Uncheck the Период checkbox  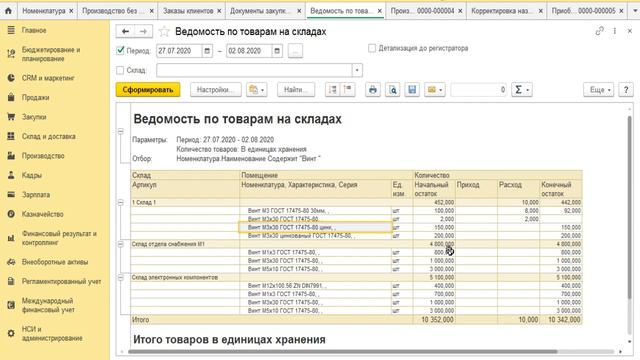tap(120, 51)
